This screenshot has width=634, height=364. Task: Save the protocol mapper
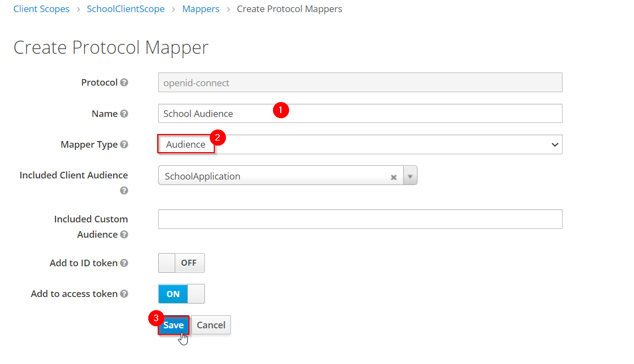tap(173, 325)
